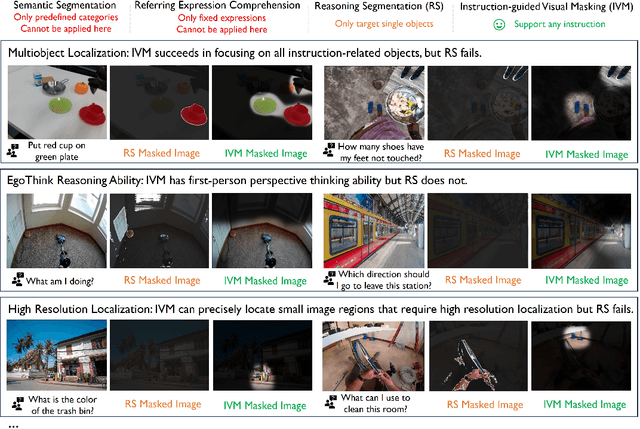Select the Semantic Segmentation heading
Viewport: 640px width, 429px height.
click(x=65, y=6)
